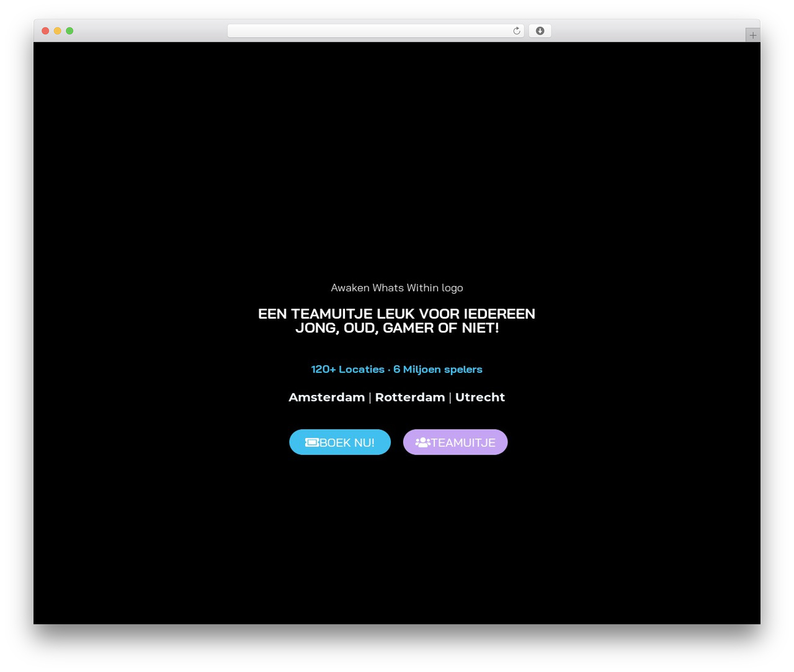Minimize the window with the yellow button
This screenshot has height=672, width=794.
[58, 31]
